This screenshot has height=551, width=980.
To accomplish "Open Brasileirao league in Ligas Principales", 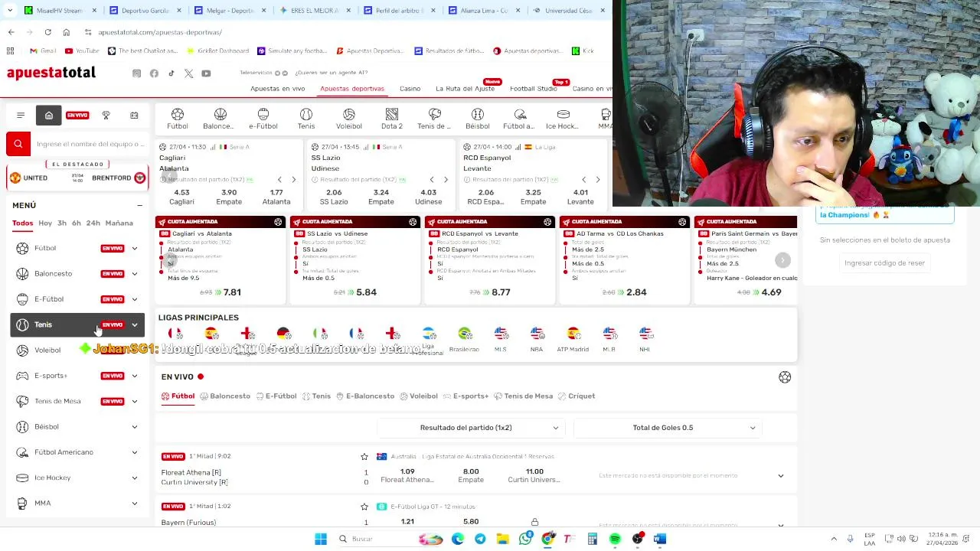I will pyautogui.click(x=464, y=338).
